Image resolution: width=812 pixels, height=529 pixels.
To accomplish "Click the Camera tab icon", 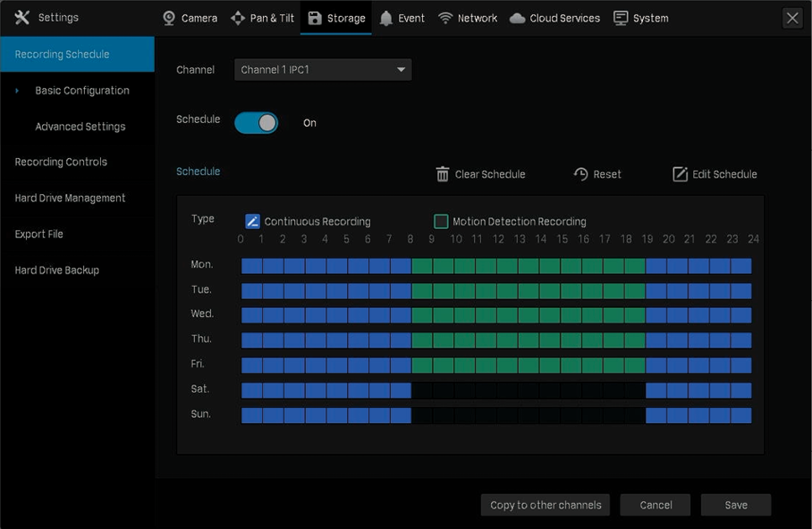I will point(169,19).
